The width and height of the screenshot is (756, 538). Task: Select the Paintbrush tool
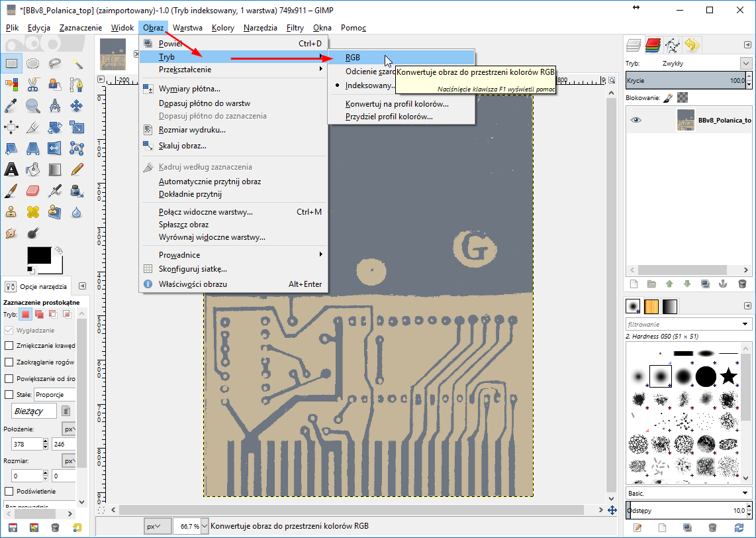click(x=11, y=191)
